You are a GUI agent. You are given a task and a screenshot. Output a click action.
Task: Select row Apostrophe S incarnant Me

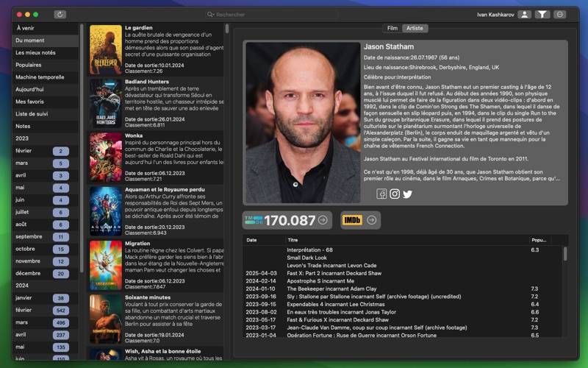tap(403, 281)
